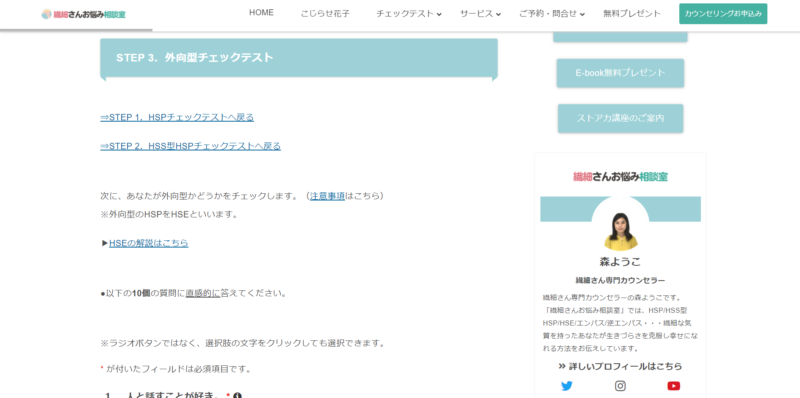Expand the ご予約・問合せ dropdown menu

click(x=552, y=14)
